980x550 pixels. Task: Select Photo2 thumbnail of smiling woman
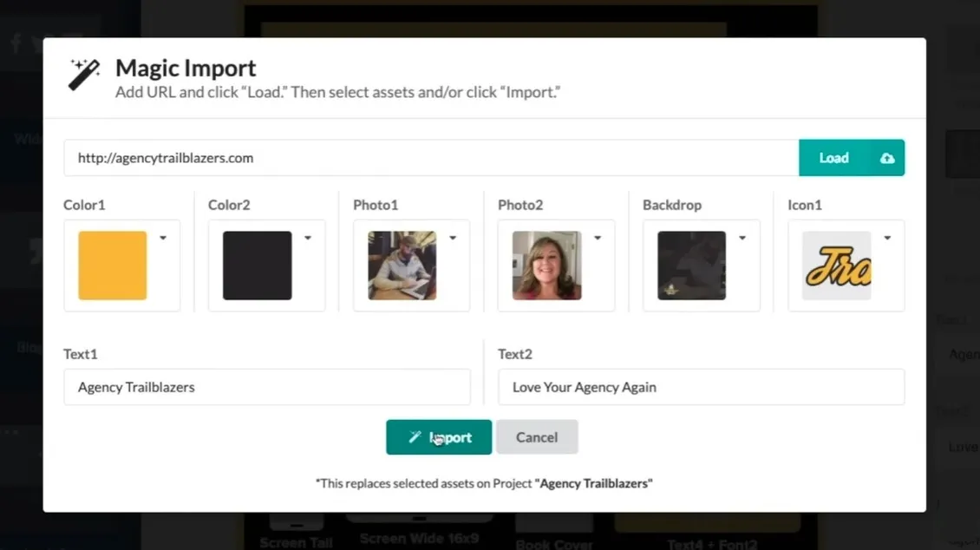(547, 265)
